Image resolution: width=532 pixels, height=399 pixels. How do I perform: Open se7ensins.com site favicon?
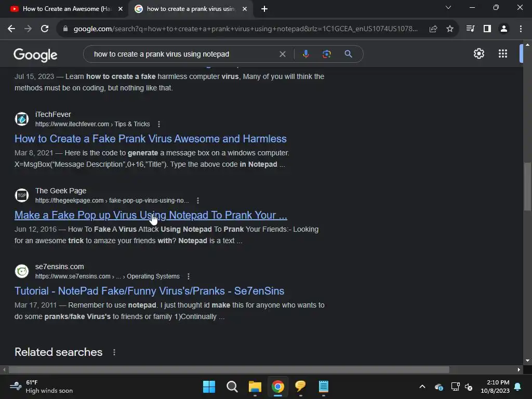pyautogui.click(x=22, y=271)
